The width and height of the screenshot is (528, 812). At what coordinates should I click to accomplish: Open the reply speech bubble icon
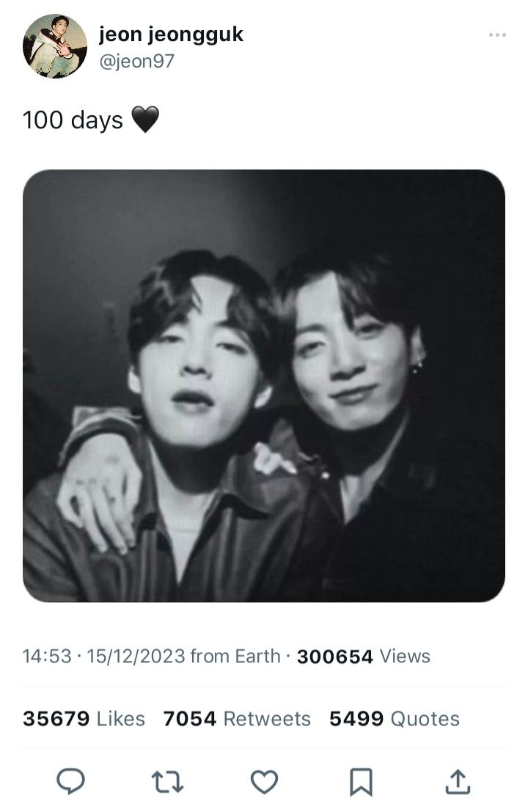(70, 781)
